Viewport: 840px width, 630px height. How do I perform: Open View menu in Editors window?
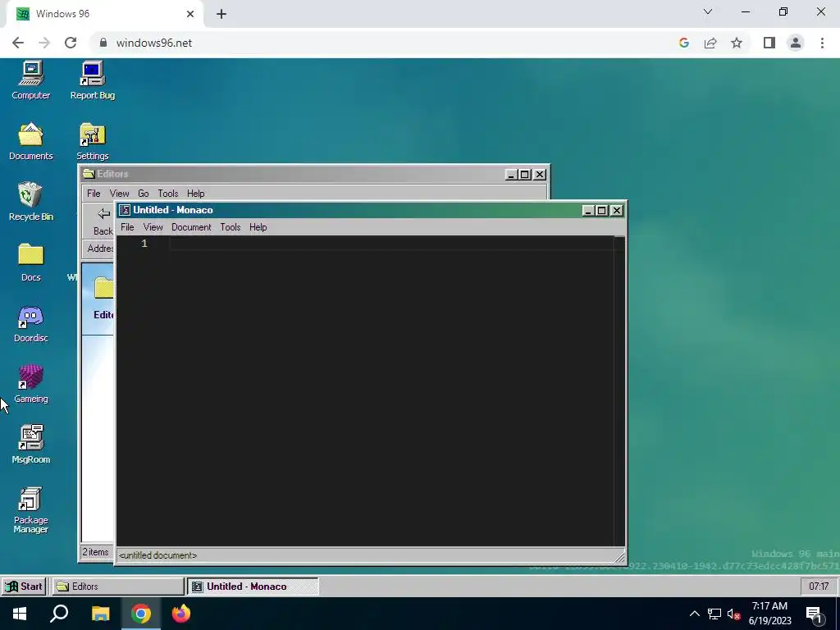click(119, 194)
